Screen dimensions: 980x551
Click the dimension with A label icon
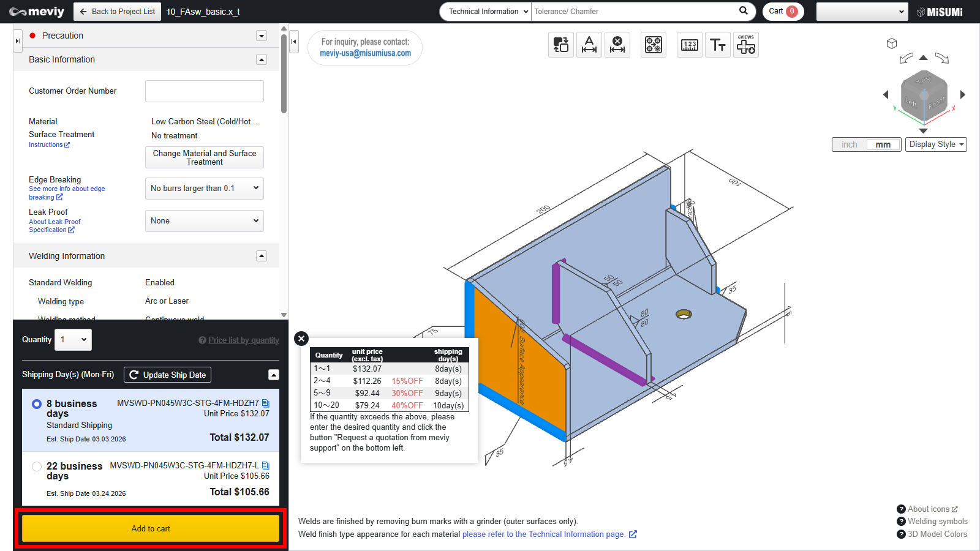coord(589,45)
